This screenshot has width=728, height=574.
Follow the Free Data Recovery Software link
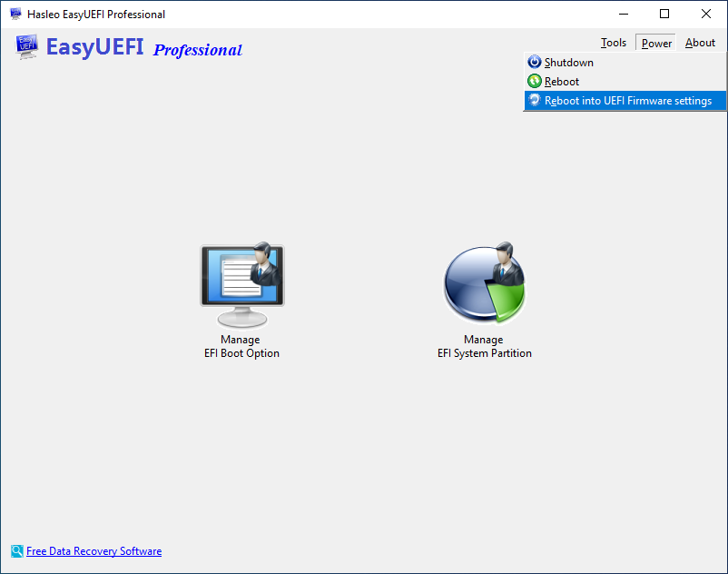point(93,551)
